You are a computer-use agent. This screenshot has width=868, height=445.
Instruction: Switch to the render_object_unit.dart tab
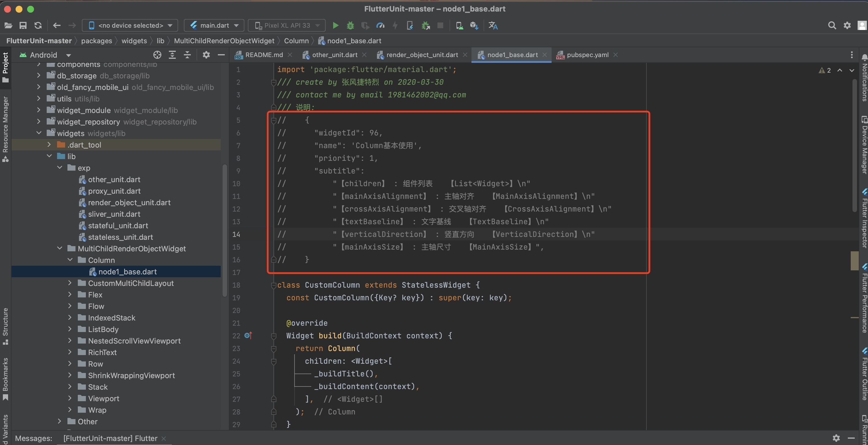[x=422, y=55]
